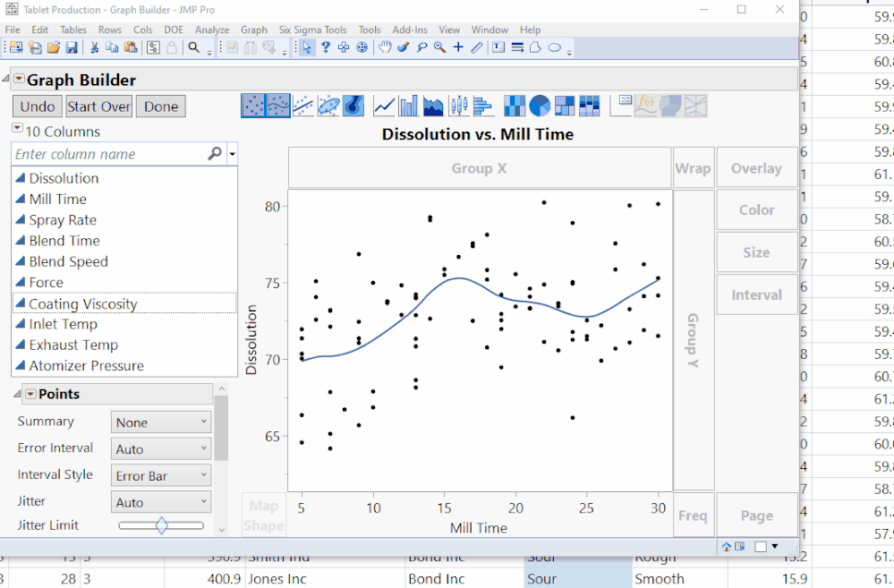Click the Save disk icon
Image resolution: width=894 pixels, height=588 pixels.
72,48
